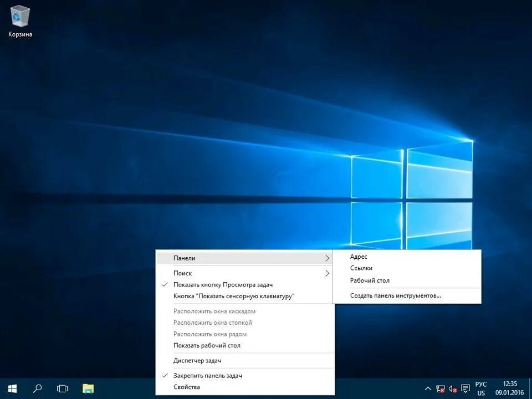Screen dimensions: 532x399
Task: Click the taskbar search magnifier icon
Action: click(37, 388)
